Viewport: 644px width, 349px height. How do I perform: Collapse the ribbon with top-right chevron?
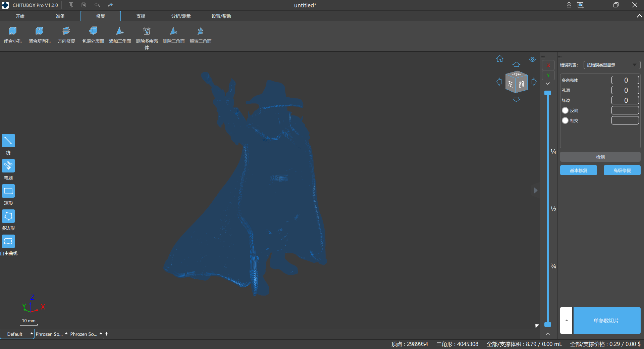[639, 16]
